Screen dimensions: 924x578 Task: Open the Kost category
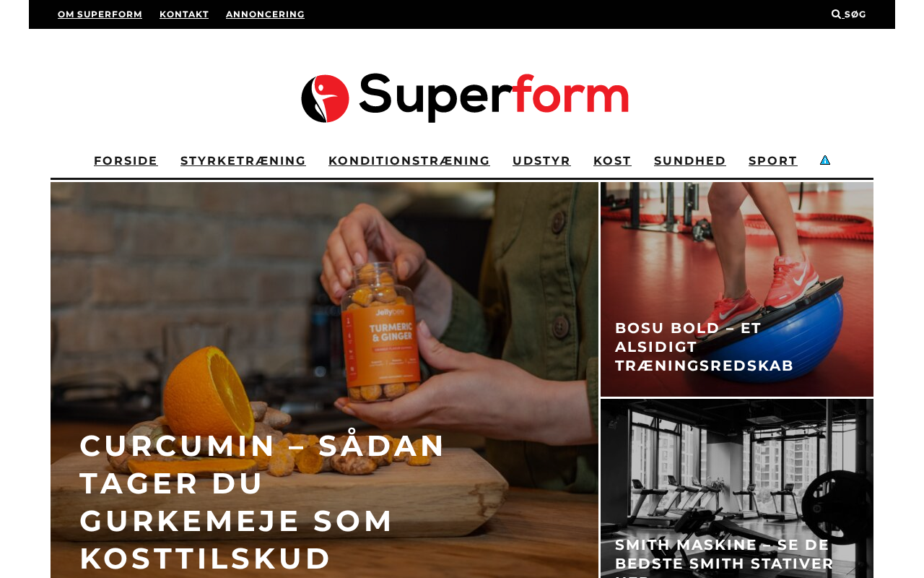(612, 160)
